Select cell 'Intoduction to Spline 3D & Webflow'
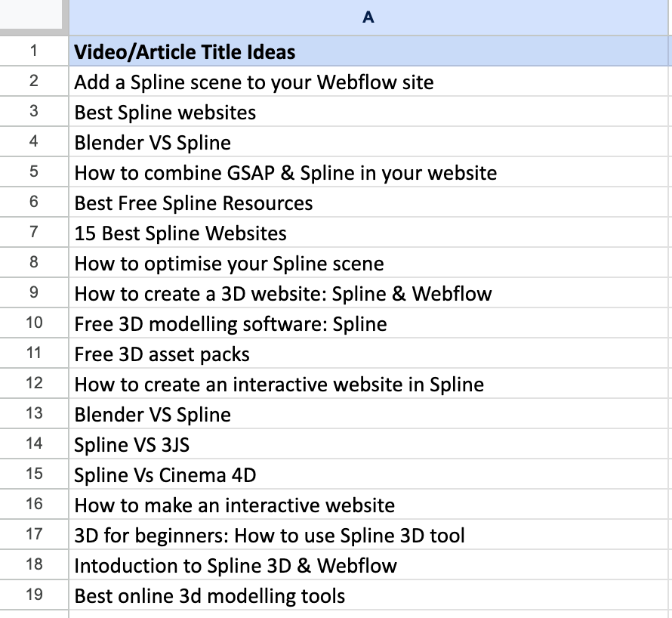Viewport: 672px width, 618px height. 370,565
